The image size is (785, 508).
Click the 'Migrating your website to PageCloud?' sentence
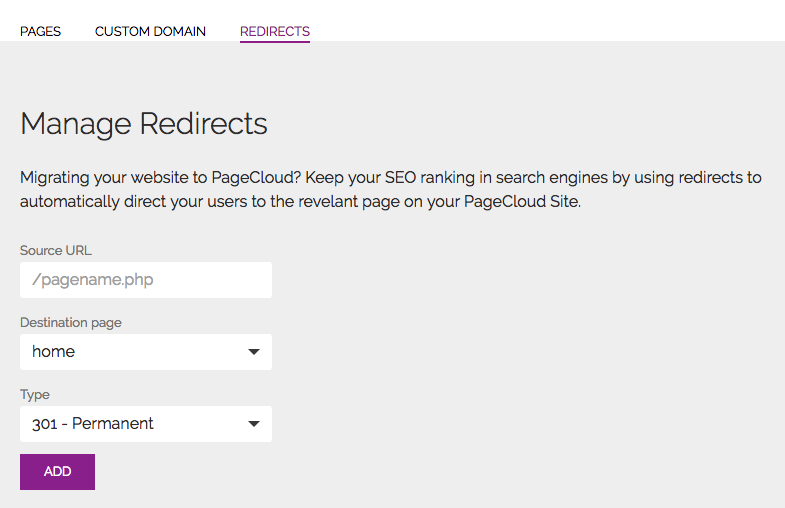pyautogui.click(x=160, y=178)
